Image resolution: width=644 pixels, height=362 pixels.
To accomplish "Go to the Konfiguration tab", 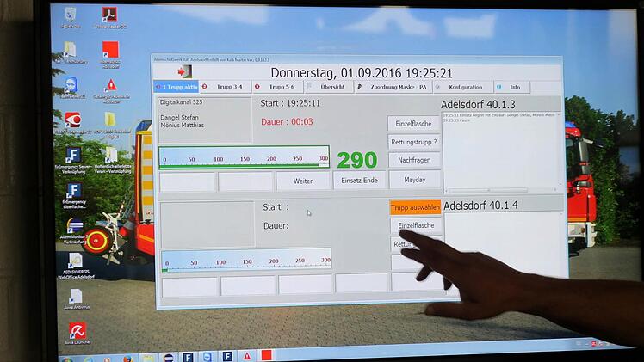I will [x=463, y=87].
